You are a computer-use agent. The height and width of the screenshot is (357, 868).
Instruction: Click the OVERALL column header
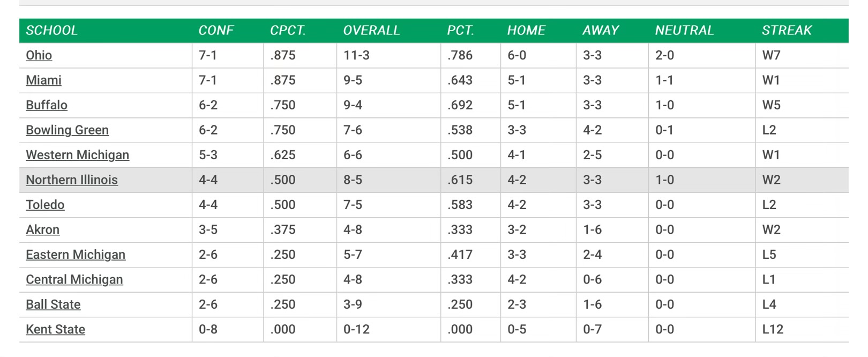point(372,31)
